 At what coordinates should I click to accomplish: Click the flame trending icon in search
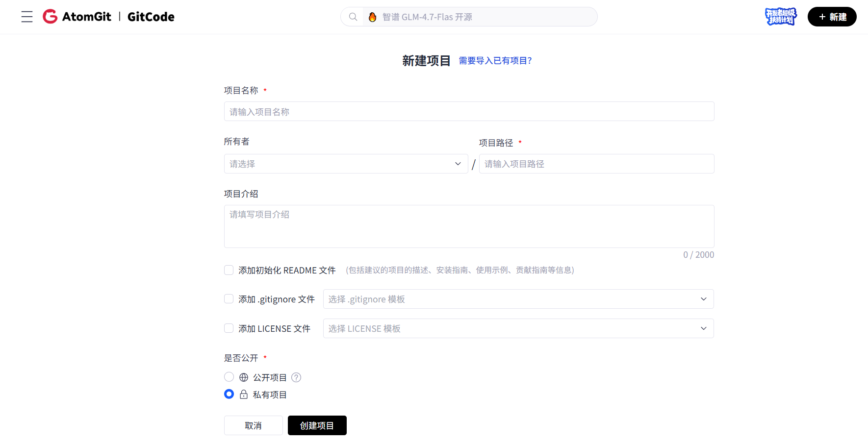(x=373, y=17)
